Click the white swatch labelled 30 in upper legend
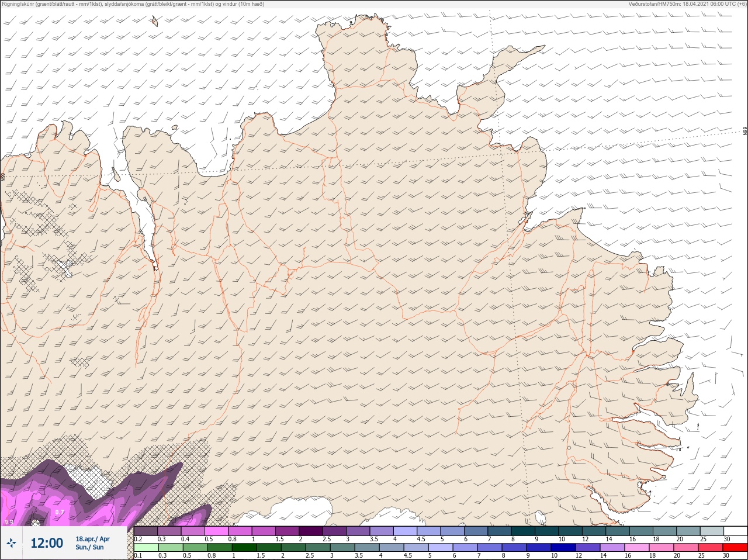Viewport: 748px width, 560px height. point(735,531)
